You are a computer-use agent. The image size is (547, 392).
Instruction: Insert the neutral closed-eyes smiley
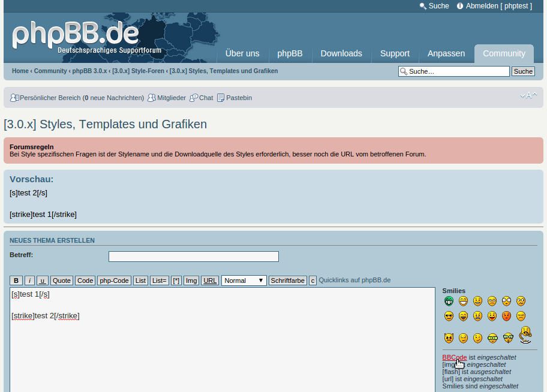pos(463,338)
